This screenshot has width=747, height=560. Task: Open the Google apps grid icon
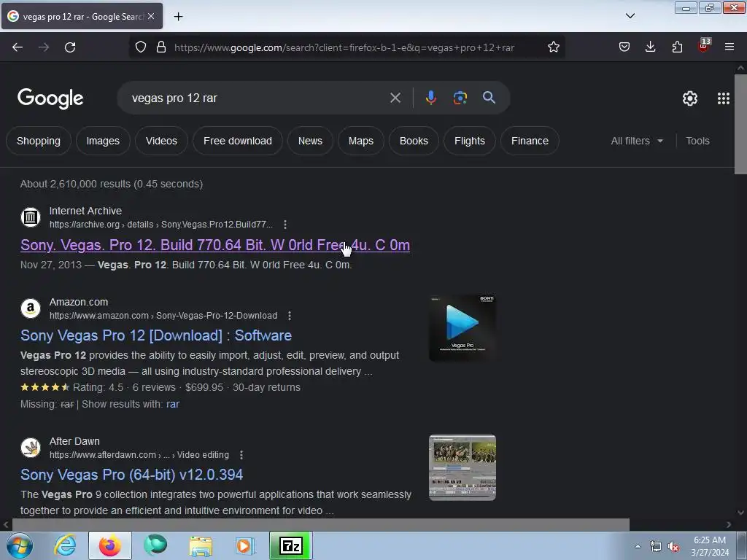pos(723,98)
